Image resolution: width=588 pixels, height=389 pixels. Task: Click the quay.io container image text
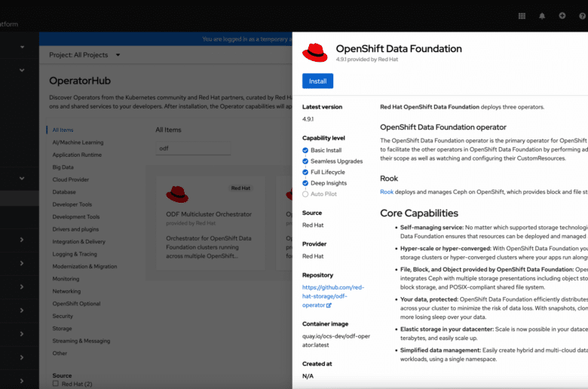[x=336, y=340]
